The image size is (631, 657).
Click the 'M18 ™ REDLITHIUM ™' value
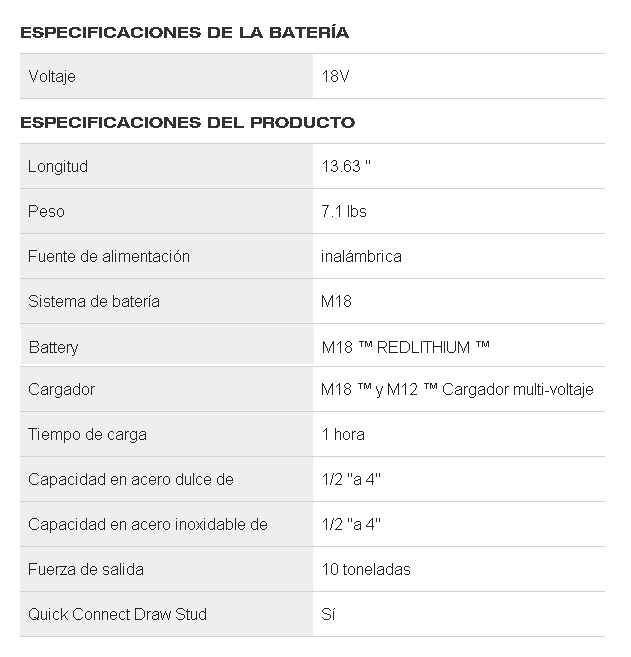[406, 347]
